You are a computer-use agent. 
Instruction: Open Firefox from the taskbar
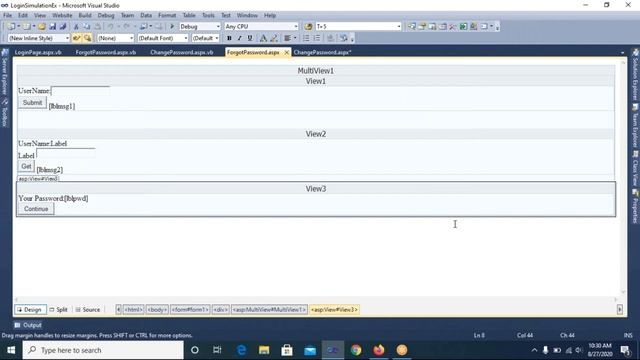379,350
